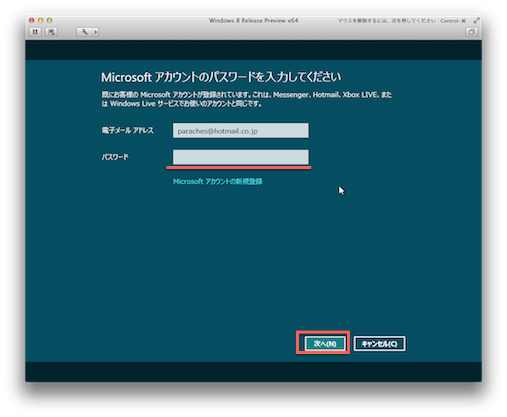Zoom the VM window with the green button
Viewport: 507px width, 417px height.
point(49,20)
